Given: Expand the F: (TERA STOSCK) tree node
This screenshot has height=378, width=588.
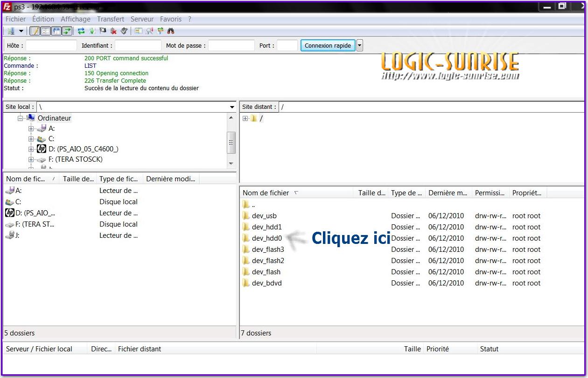Looking at the screenshot, I should tap(31, 159).
